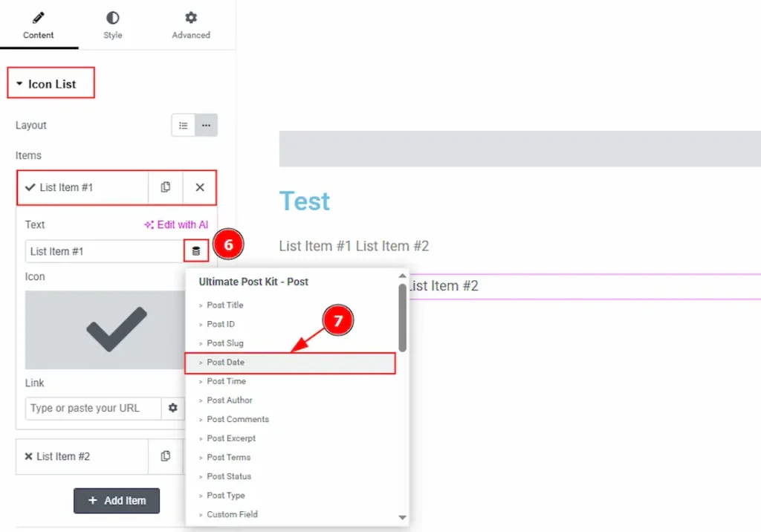761x532 pixels.
Task: Select Post Date from dynamic tags
Action: coord(226,362)
